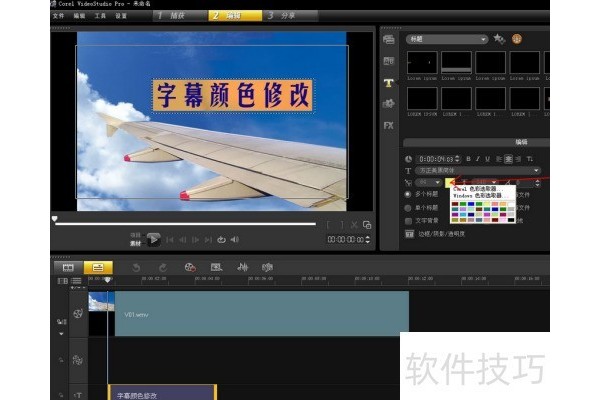Go to step 3 分享 tab
Image resolution: width=600 pixels, height=400 pixels.
click(x=290, y=16)
